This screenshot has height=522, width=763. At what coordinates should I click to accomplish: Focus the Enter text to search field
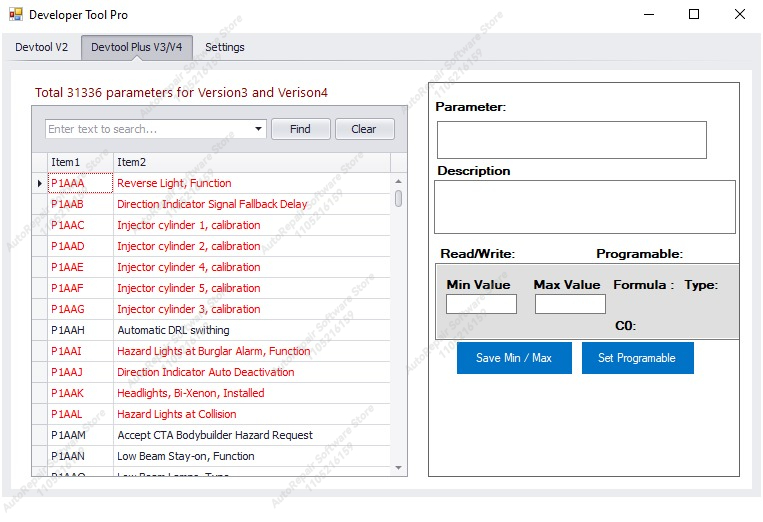(149, 129)
